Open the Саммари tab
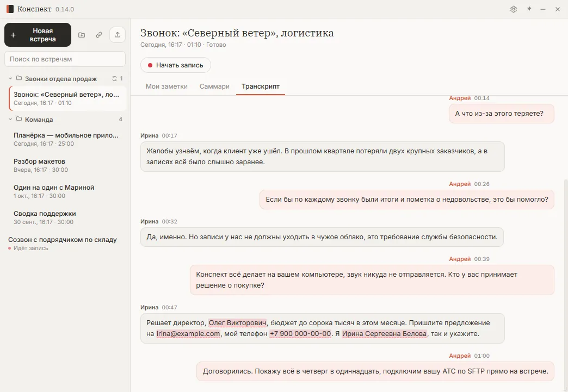568x392 pixels. (214, 86)
